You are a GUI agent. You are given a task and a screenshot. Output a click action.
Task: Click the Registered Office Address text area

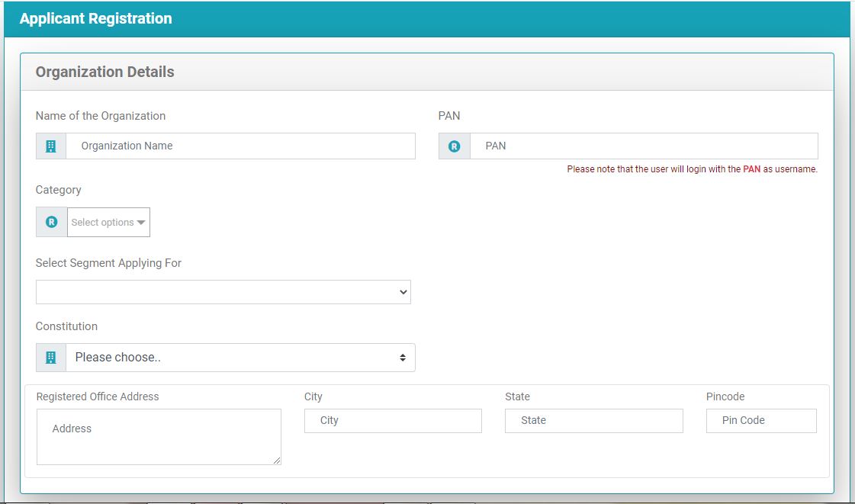[159, 437]
